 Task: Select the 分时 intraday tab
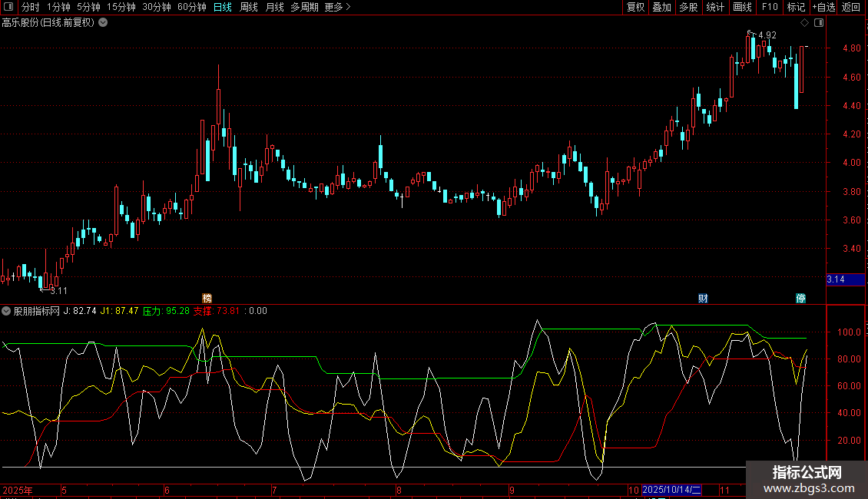(30, 7)
